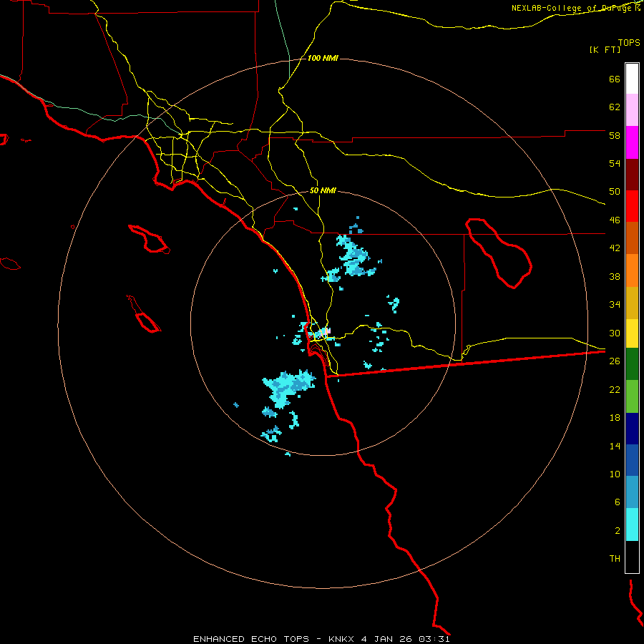Click the light green legend swatch
The image size is (644, 644).
(632, 396)
